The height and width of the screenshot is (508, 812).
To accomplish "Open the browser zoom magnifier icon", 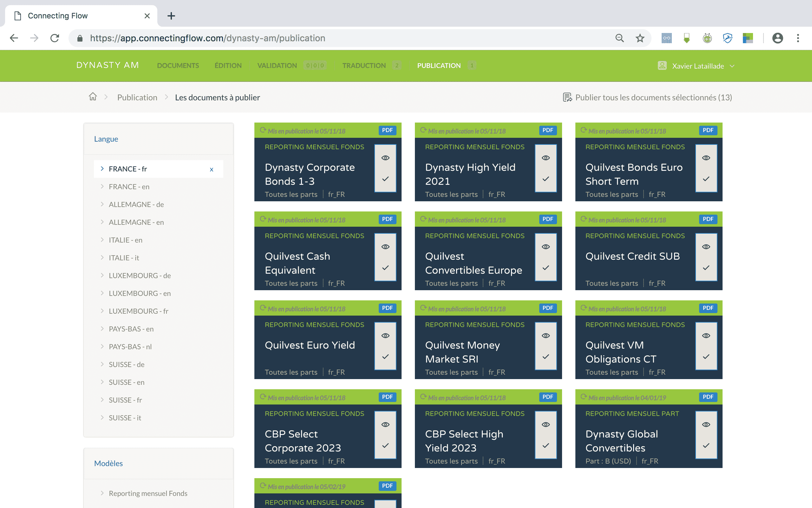I will 619,38.
